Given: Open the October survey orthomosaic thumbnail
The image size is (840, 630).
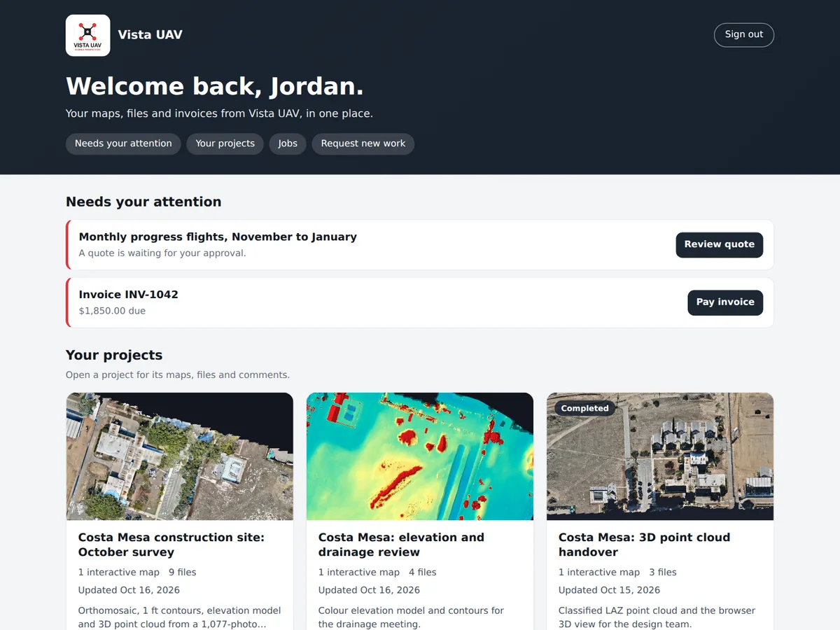Looking at the screenshot, I should pos(180,456).
